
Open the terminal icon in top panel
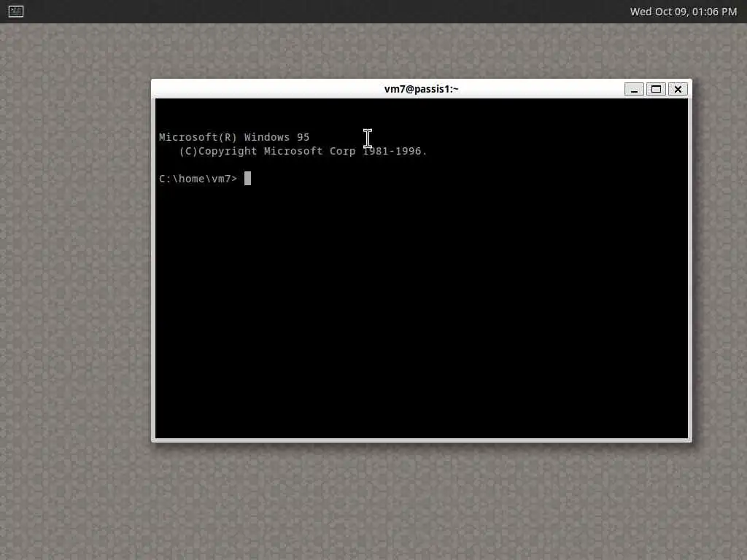[x=16, y=11]
